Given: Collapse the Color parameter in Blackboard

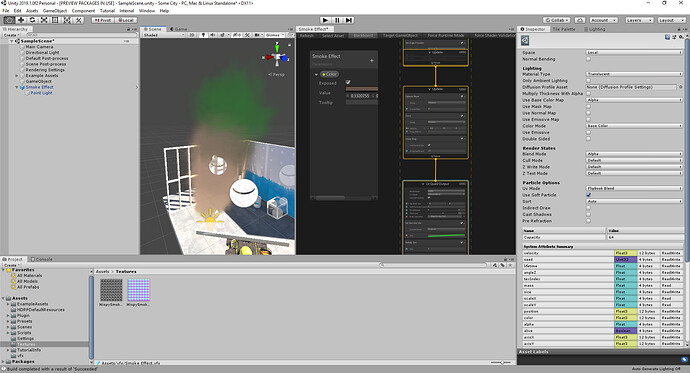Looking at the screenshot, I should click(316, 74).
